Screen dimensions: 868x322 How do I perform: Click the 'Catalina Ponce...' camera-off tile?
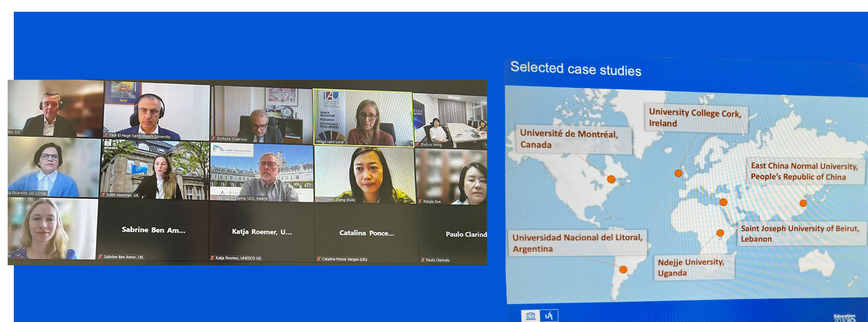tap(366, 233)
